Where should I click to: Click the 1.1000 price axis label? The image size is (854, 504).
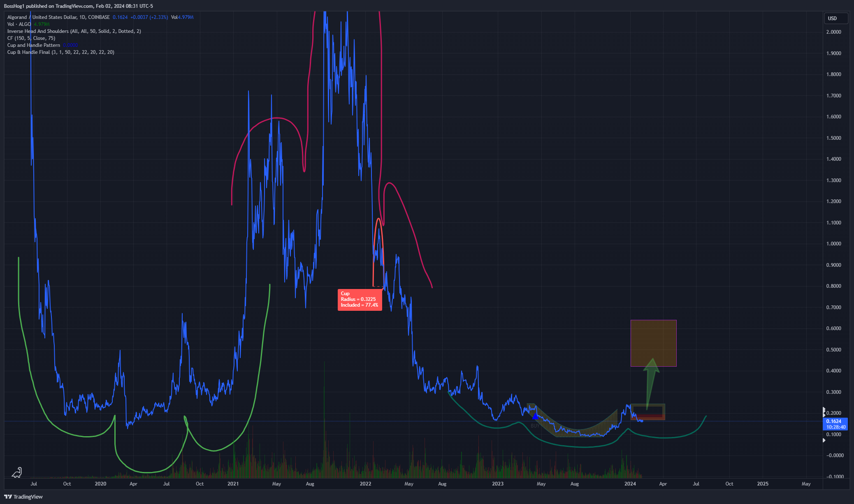[833, 223]
